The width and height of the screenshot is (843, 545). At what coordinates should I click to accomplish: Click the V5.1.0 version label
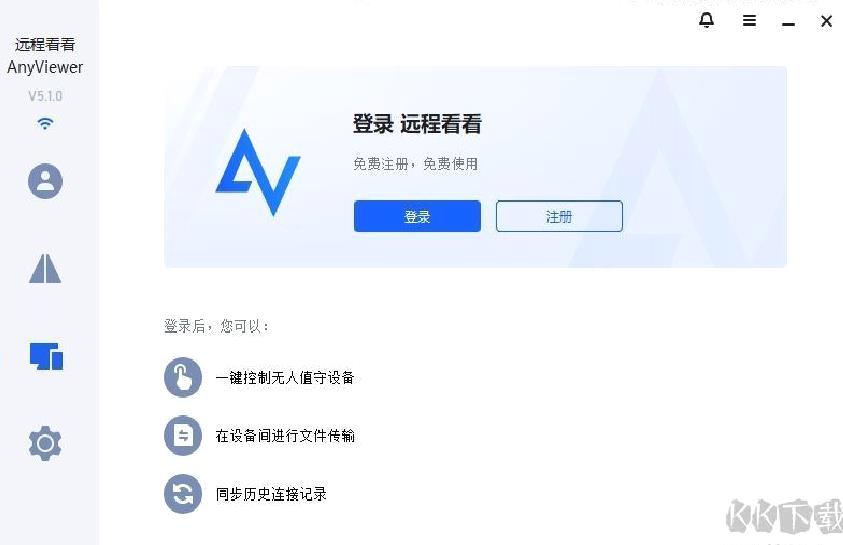click(x=45, y=96)
